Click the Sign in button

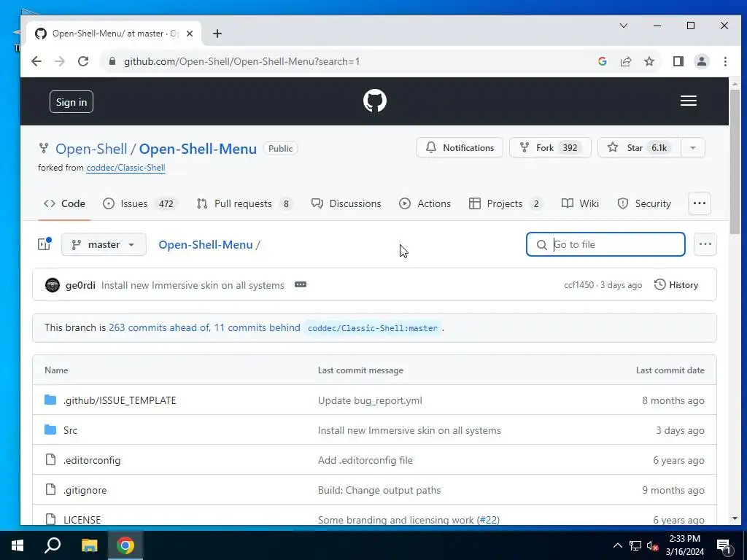(x=71, y=102)
